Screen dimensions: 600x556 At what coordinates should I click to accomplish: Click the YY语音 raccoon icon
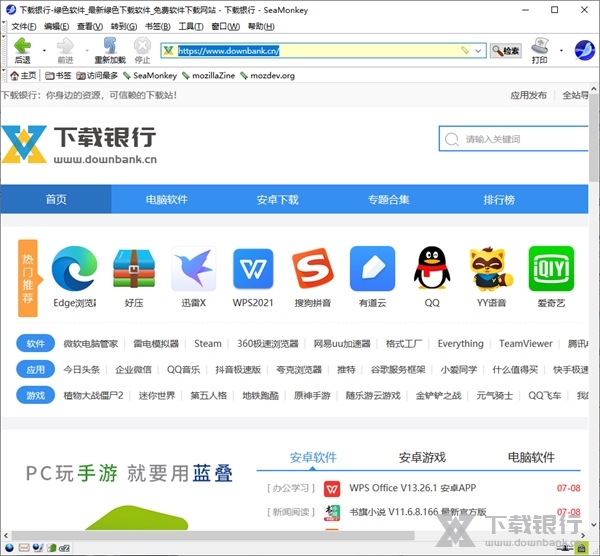click(x=492, y=269)
